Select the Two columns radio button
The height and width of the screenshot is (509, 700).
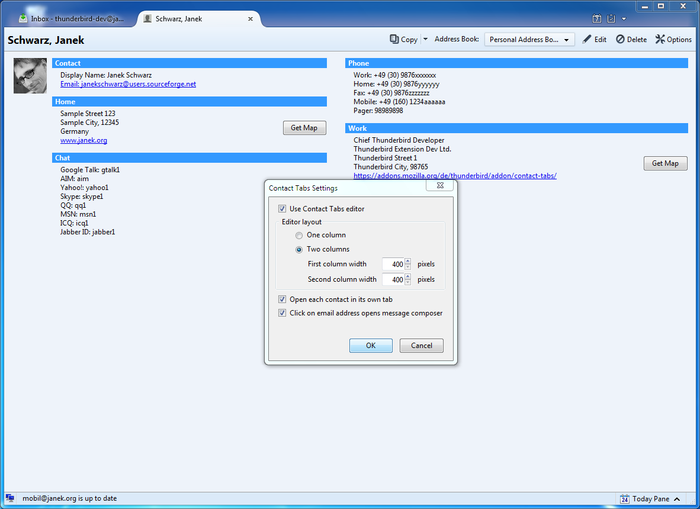pyautogui.click(x=299, y=250)
